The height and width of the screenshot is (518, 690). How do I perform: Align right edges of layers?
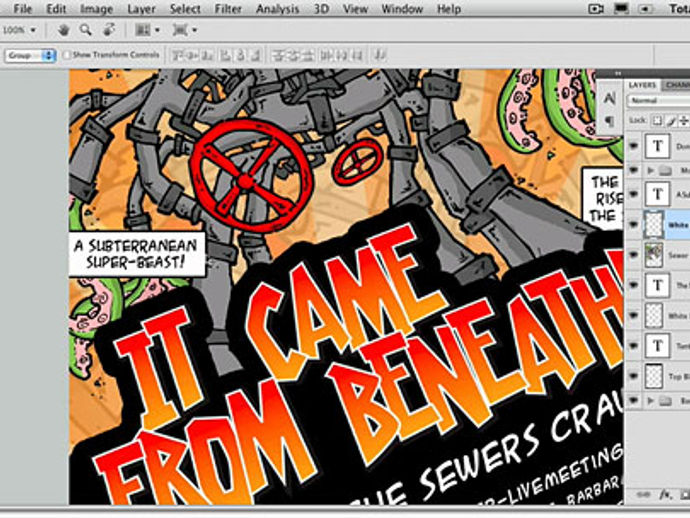(x=256, y=55)
